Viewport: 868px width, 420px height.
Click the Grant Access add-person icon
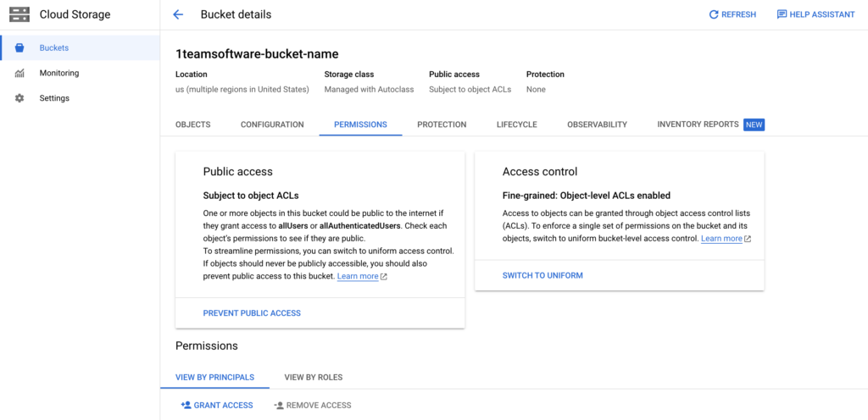coord(186,406)
